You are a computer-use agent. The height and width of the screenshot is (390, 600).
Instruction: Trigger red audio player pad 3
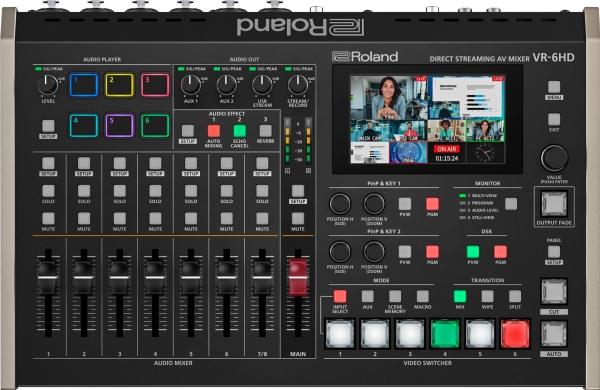(x=155, y=85)
